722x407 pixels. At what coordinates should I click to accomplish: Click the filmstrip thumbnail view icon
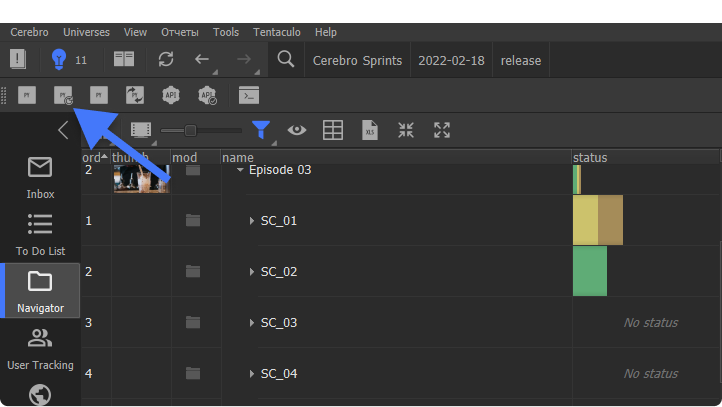(x=141, y=130)
